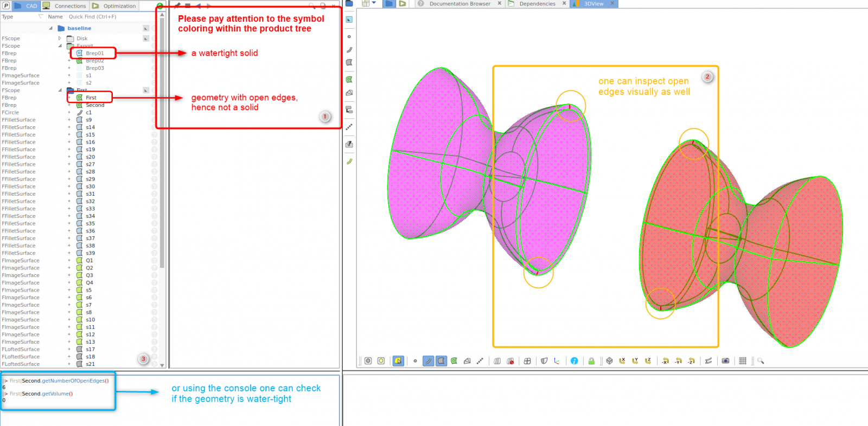Screen dimensions: 868x426
Task: Set view along positive Z axis
Action: [x=648, y=361]
